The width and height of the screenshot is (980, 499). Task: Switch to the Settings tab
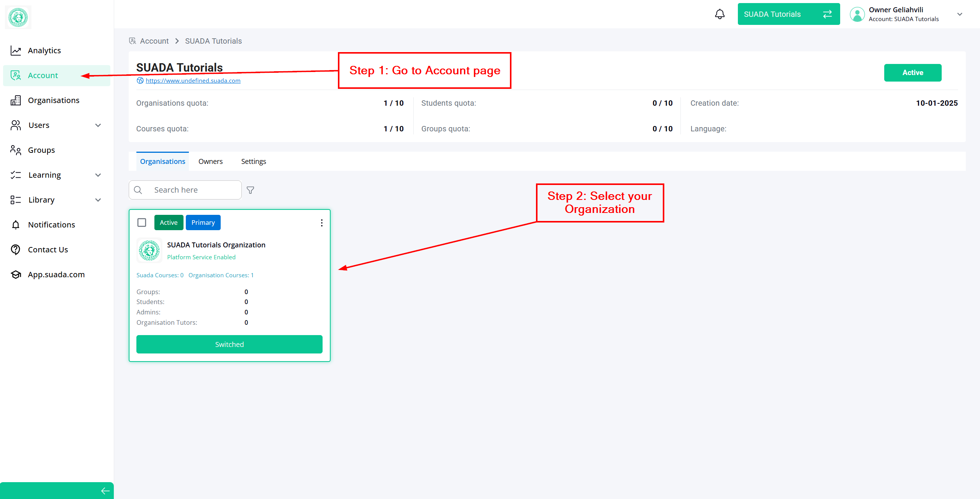pyautogui.click(x=253, y=162)
